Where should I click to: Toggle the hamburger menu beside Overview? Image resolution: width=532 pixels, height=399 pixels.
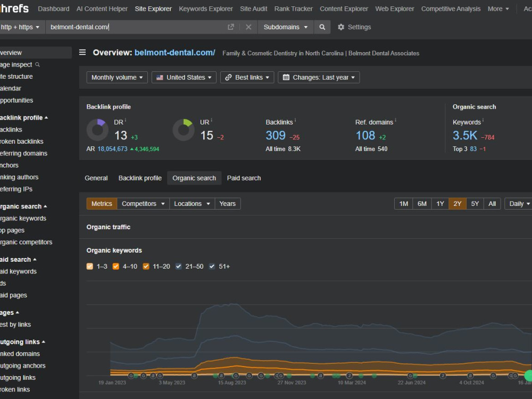coord(82,52)
